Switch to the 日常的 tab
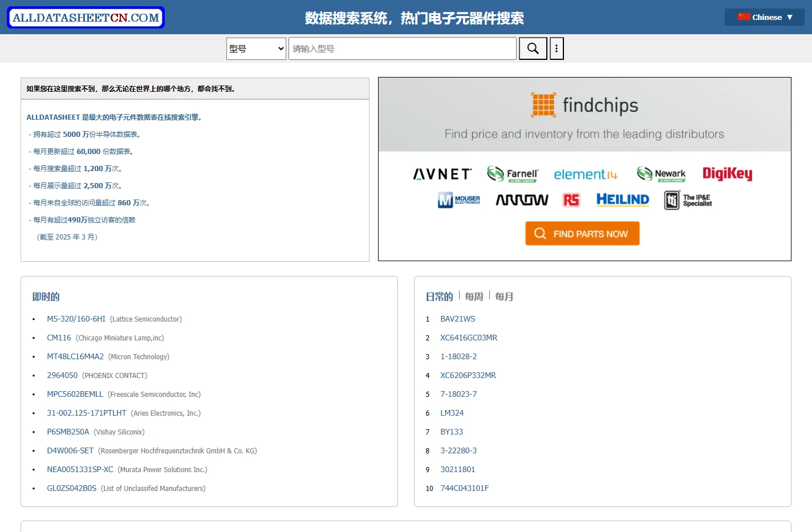 pyautogui.click(x=439, y=297)
